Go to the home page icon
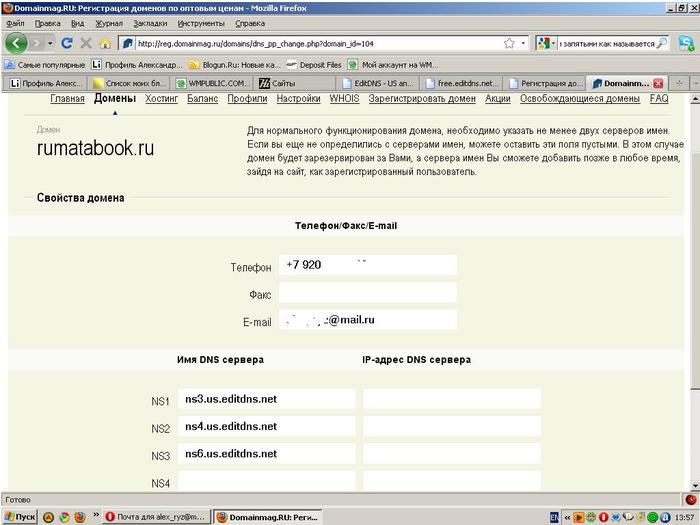This screenshot has width=700, height=525. (105, 43)
